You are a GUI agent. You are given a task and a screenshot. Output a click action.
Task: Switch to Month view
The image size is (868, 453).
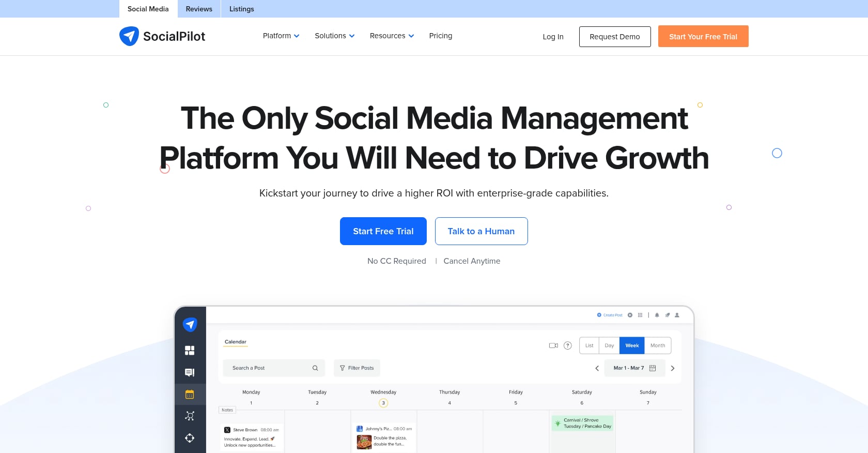[x=658, y=345]
